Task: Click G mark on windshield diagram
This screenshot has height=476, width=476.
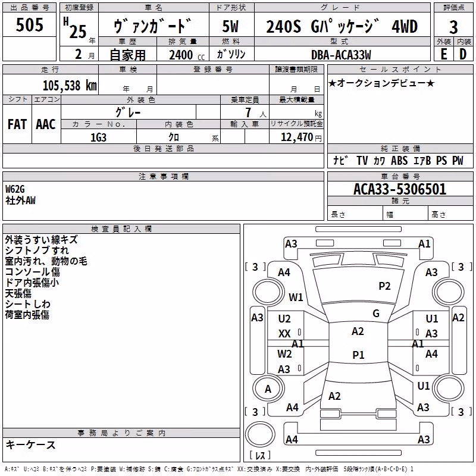Action: point(376,314)
